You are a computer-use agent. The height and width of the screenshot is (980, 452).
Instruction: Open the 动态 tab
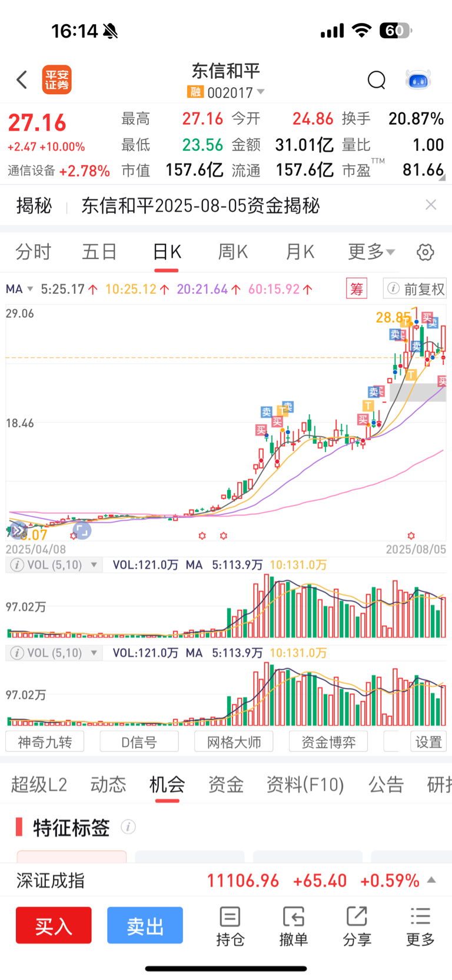click(x=108, y=784)
